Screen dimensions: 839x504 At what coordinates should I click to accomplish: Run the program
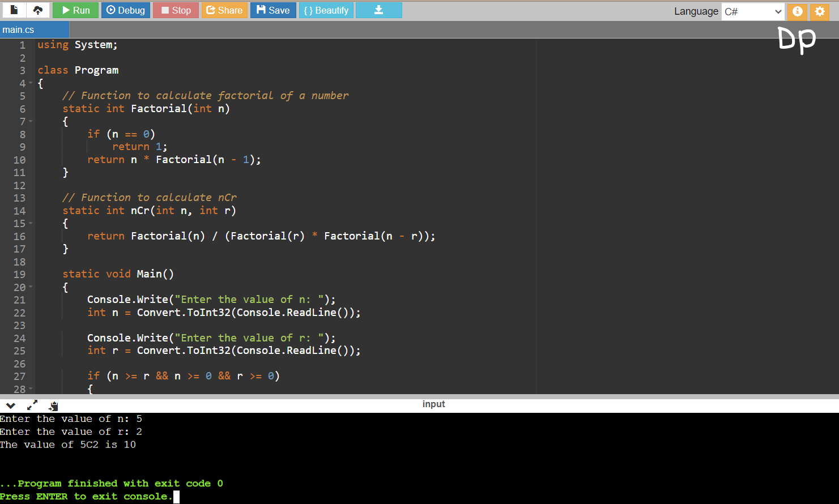(76, 10)
